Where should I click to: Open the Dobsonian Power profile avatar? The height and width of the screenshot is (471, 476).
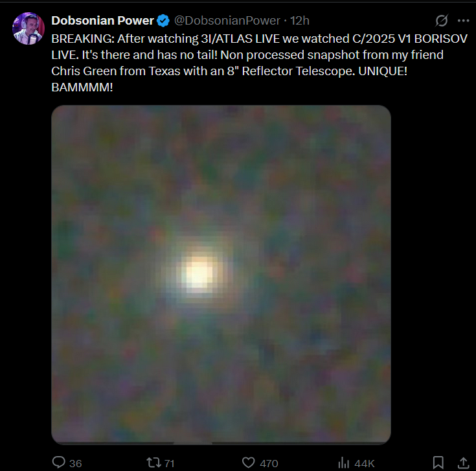pos(28,29)
